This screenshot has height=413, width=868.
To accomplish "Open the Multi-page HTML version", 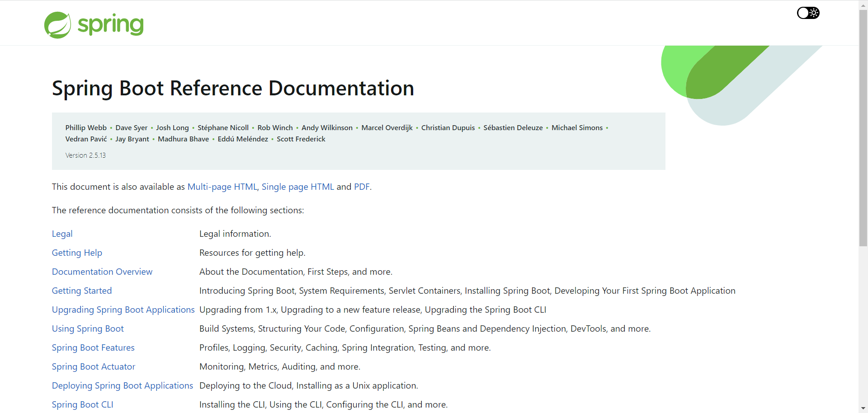I will pos(222,187).
